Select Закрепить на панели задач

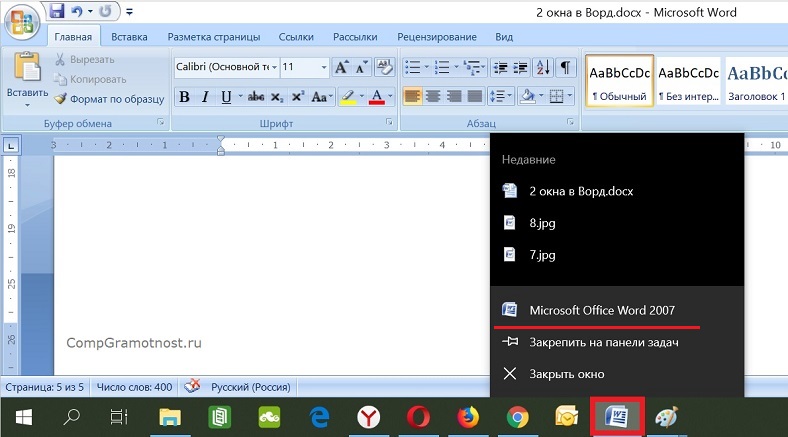click(617, 342)
